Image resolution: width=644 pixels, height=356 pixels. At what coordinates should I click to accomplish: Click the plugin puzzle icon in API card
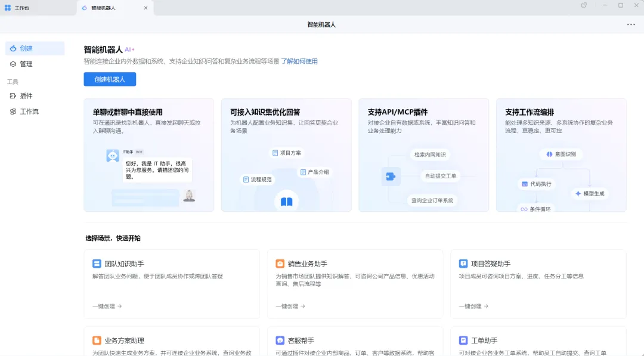click(391, 177)
